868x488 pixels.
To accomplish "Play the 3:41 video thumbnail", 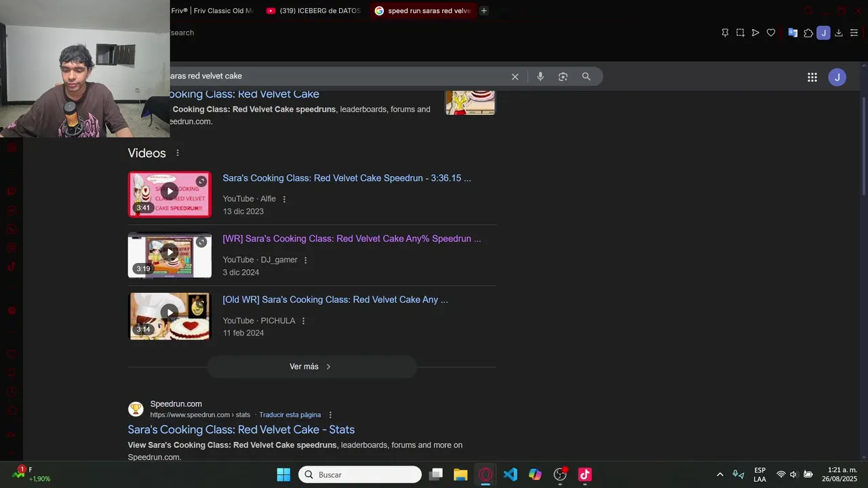I will pos(170,195).
